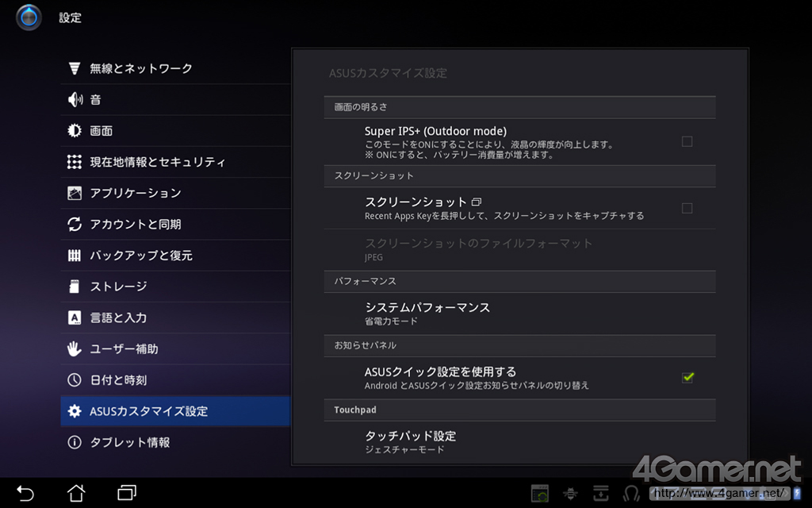The width and height of the screenshot is (812, 508).
Task: Open the headphones notification icon
Action: 631,494
